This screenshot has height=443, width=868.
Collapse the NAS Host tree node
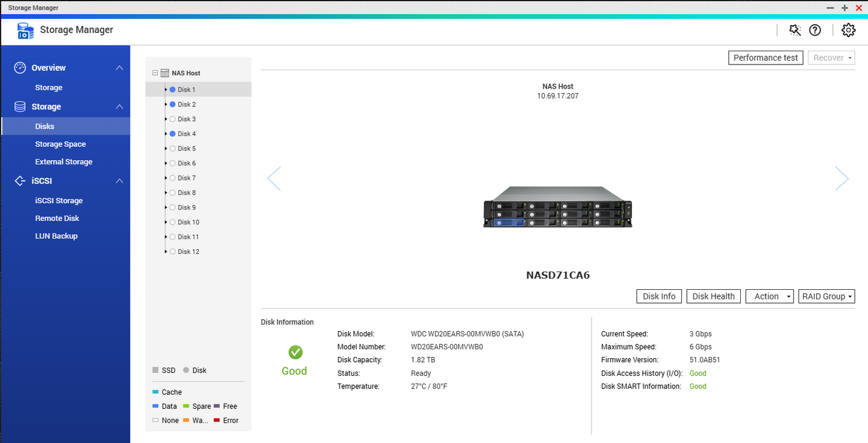155,73
